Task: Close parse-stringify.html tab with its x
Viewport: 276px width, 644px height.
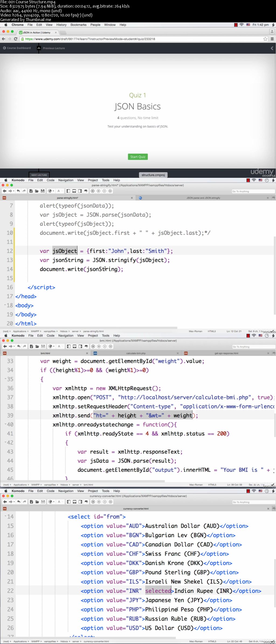Action: [x=132, y=198]
